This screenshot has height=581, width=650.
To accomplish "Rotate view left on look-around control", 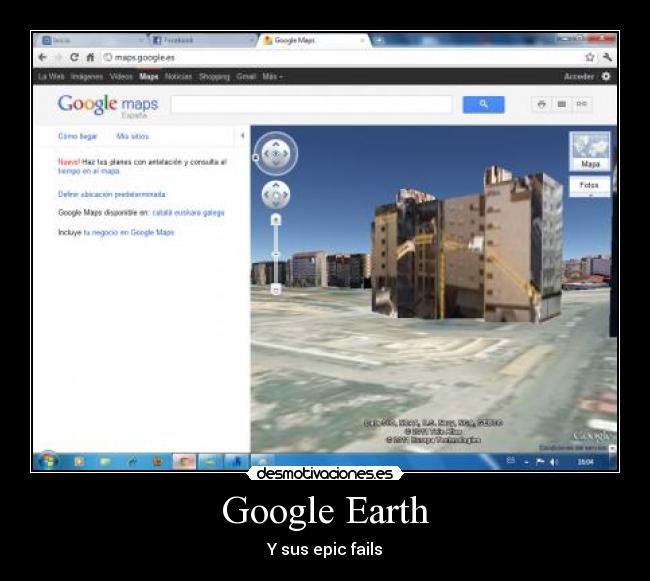I will (266, 154).
